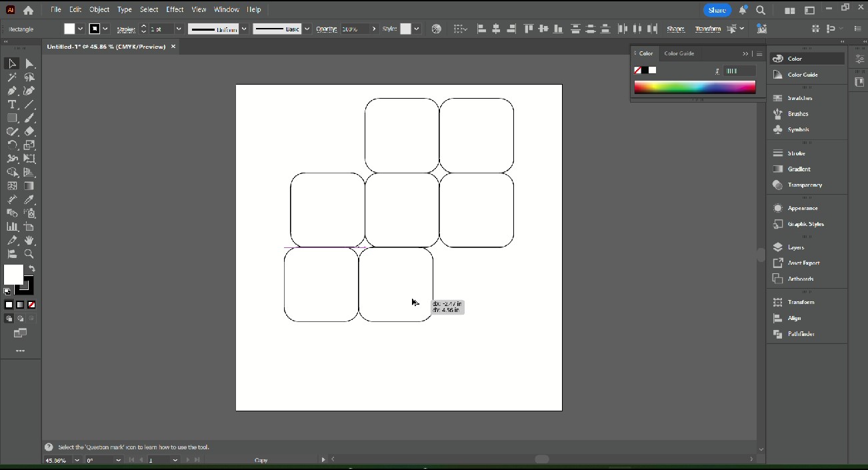Select the Type tool
This screenshot has height=470, width=868.
12,105
